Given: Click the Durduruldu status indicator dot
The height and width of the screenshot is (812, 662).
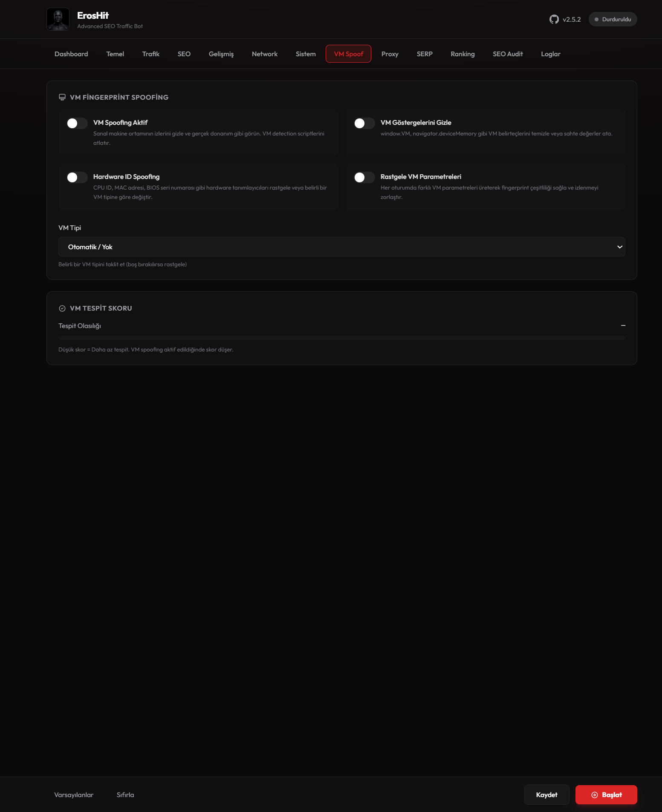Looking at the screenshot, I should coord(597,20).
